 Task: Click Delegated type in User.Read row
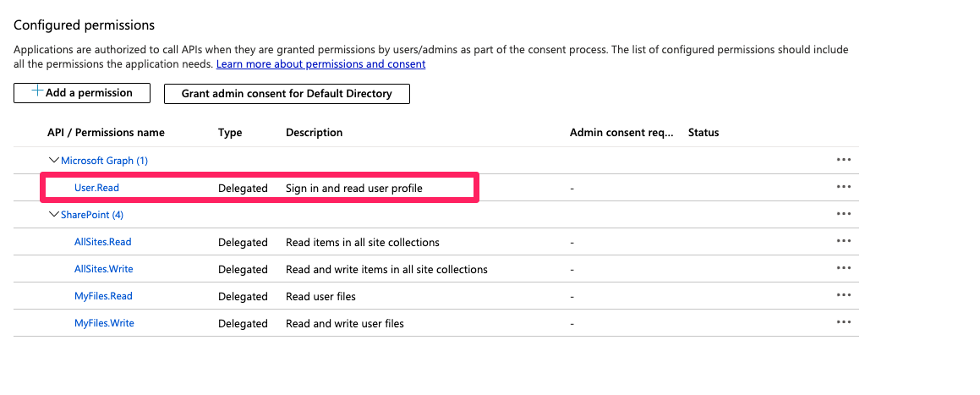tap(244, 188)
